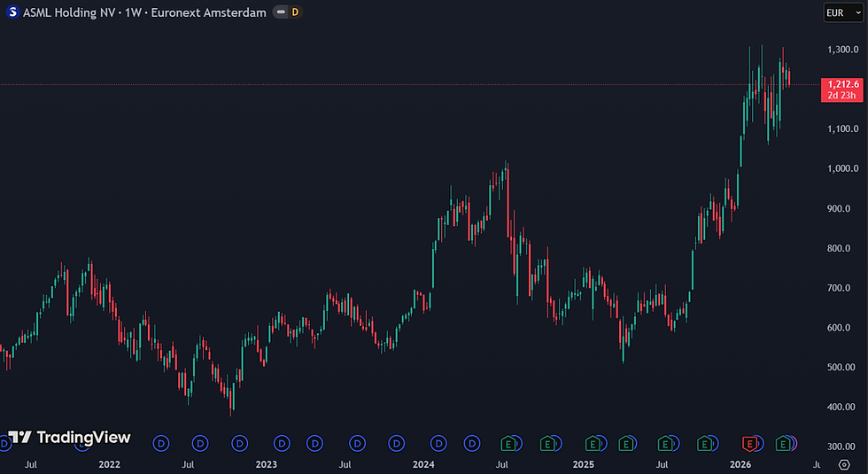Click the 2022 time axis label
Image resolution: width=868 pixels, height=474 pixels.
(109, 464)
